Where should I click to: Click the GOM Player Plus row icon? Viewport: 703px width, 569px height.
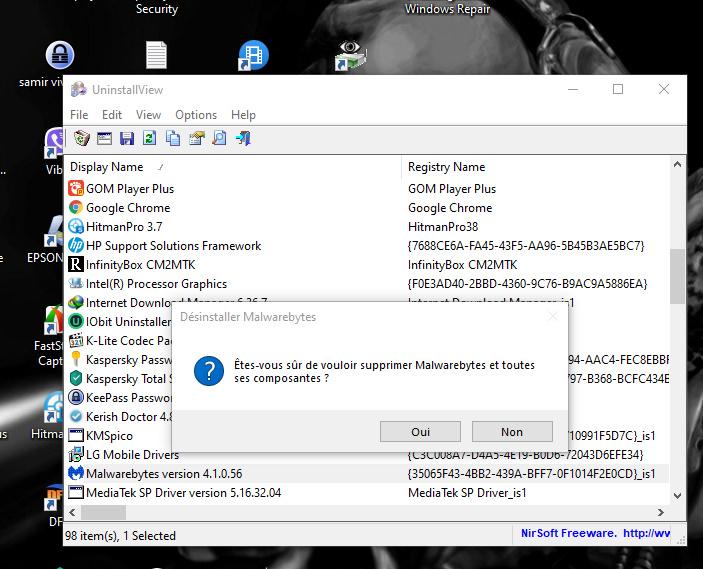click(76, 188)
